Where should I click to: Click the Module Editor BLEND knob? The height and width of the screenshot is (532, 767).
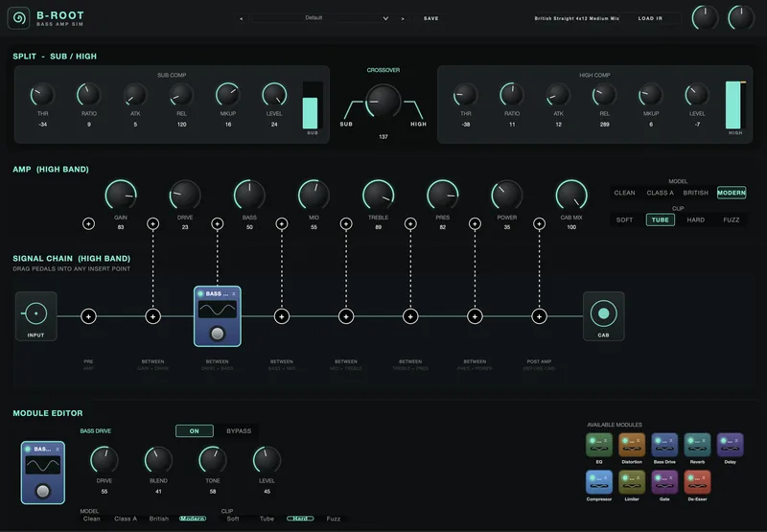[158, 459]
